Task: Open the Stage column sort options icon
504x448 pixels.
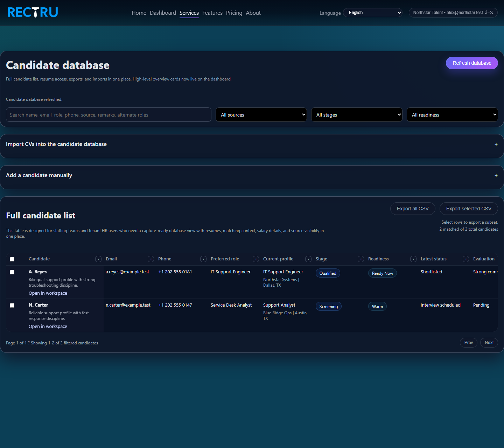Action: (x=360, y=259)
